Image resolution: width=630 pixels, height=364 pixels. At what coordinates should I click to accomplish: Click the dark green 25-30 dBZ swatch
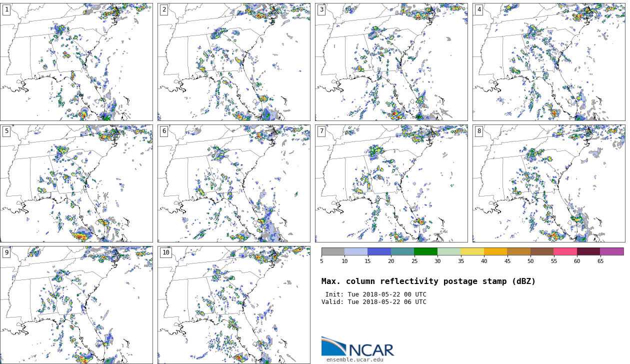(425, 251)
